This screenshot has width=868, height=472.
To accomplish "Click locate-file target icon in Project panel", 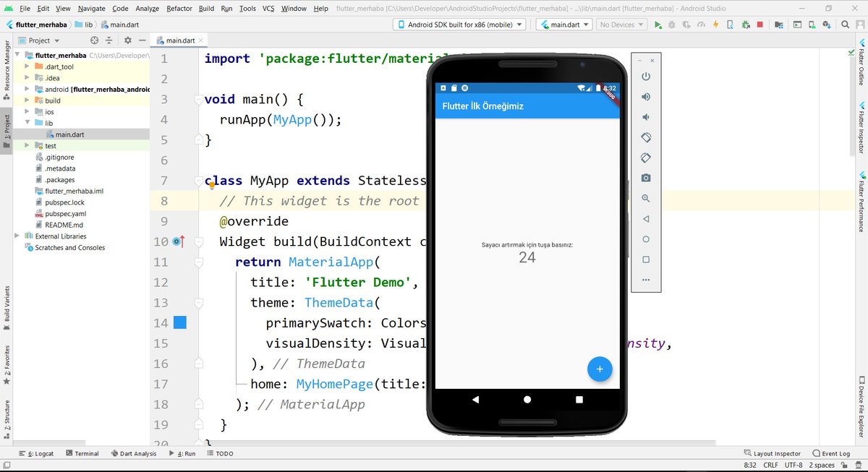I will point(94,40).
